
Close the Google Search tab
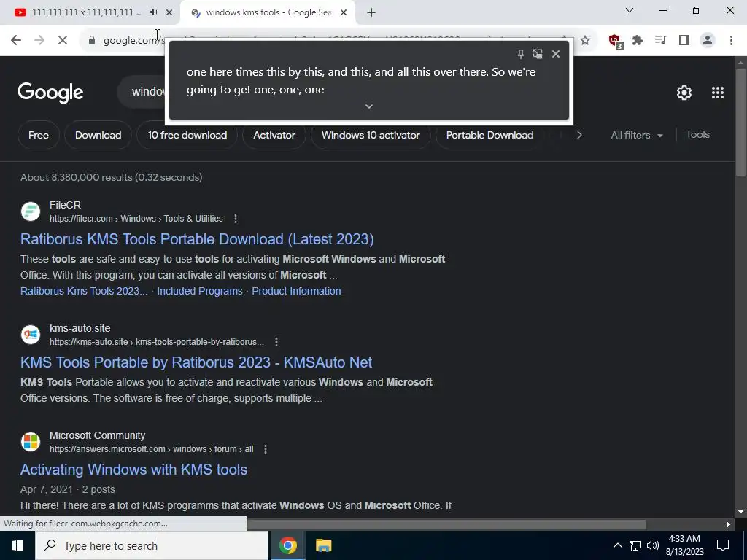pos(344,12)
